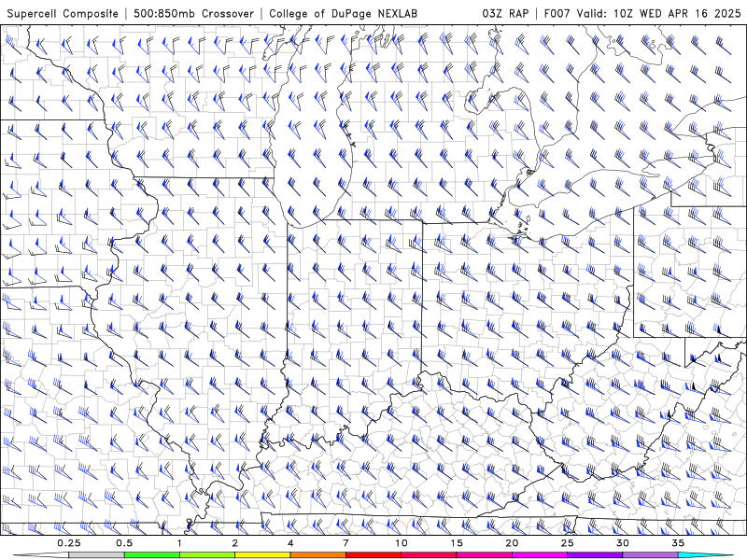Click the legend value 4
Screen dimensions: 747x560
(290, 543)
